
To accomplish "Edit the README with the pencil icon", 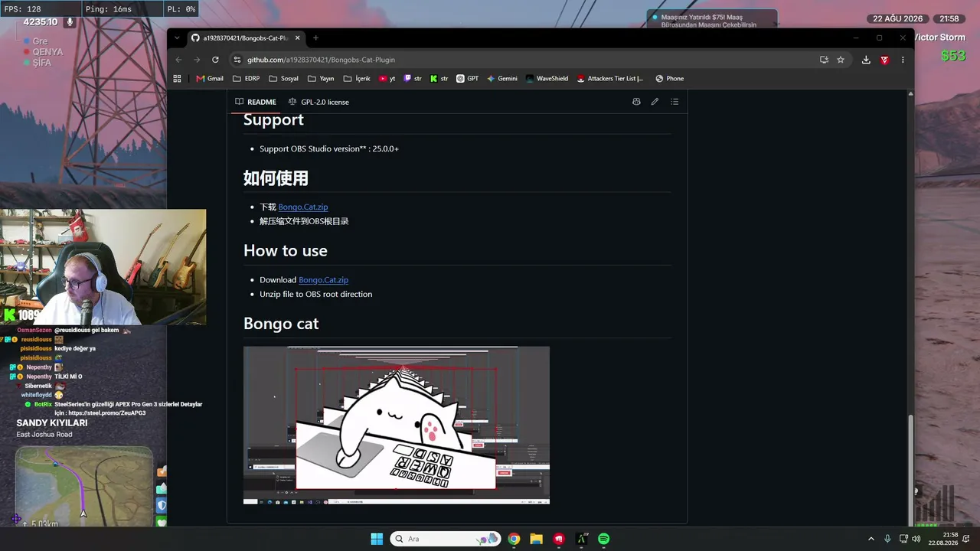I will 655,102.
